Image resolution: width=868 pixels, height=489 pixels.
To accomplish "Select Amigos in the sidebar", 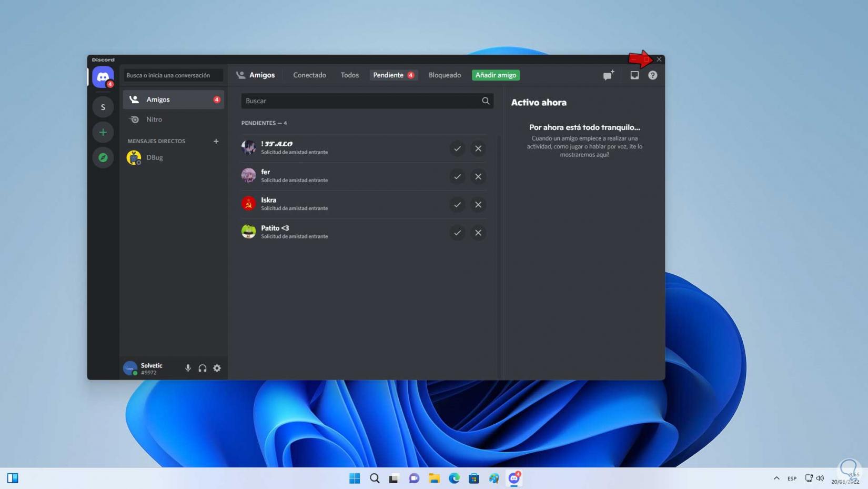I will 174,99.
